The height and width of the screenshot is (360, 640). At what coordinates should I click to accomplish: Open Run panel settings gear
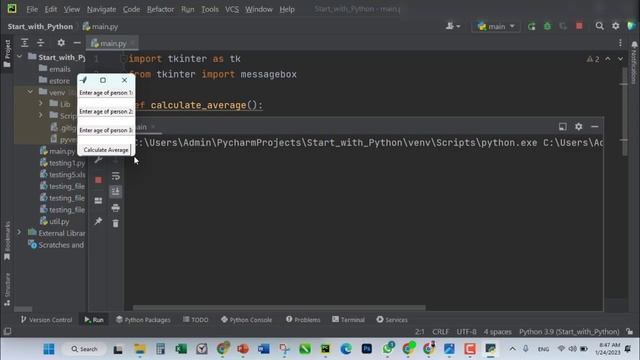coord(578,127)
